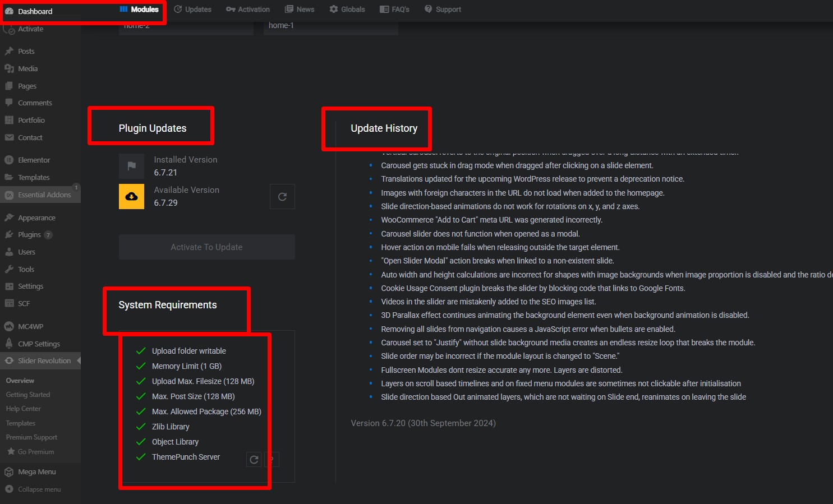833x504 pixels.
Task: Click the Collapse menu arrow icon
Action: click(x=9, y=489)
